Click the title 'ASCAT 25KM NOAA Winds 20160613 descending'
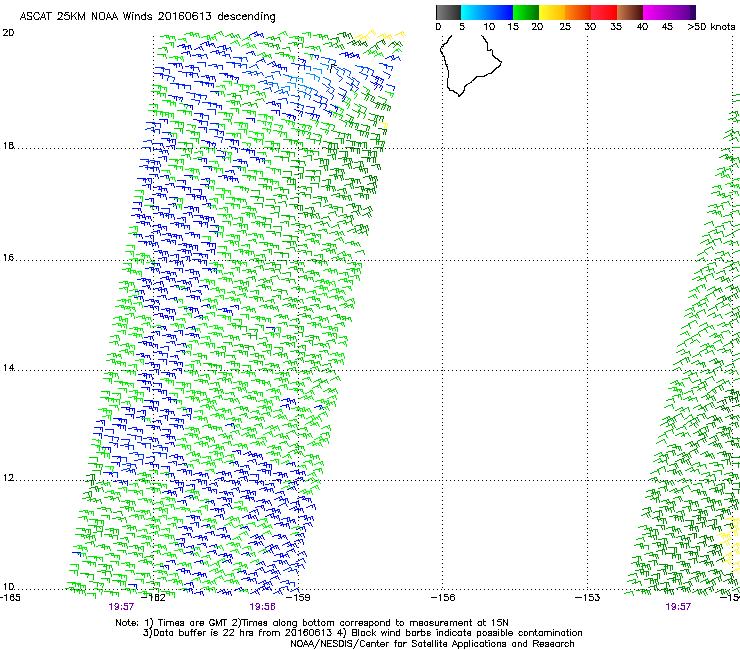Screen dimensions: 740x650 147,16
